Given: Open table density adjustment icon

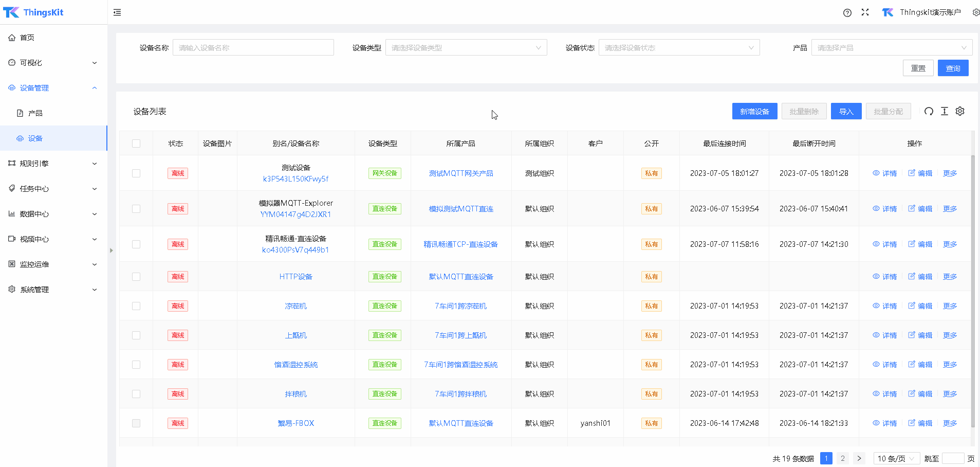Looking at the screenshot, I should point(944,112).
